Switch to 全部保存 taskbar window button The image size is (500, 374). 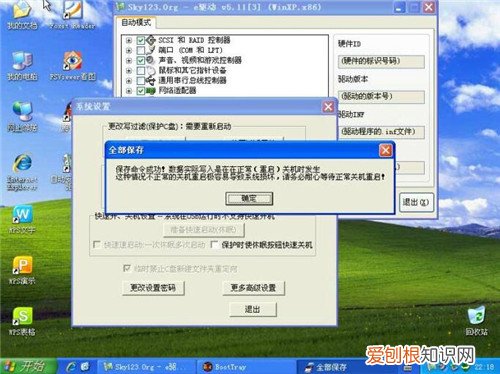(x=346, y=367)
